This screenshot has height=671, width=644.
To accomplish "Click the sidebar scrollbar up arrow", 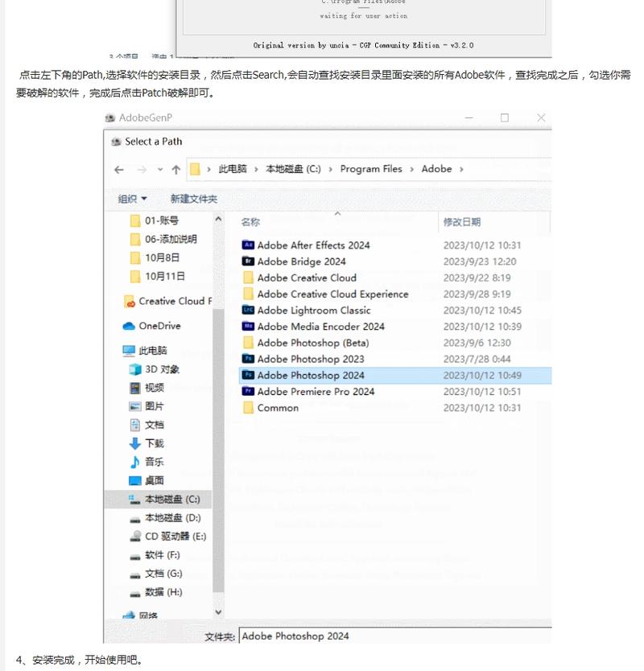I will (218, 219).
